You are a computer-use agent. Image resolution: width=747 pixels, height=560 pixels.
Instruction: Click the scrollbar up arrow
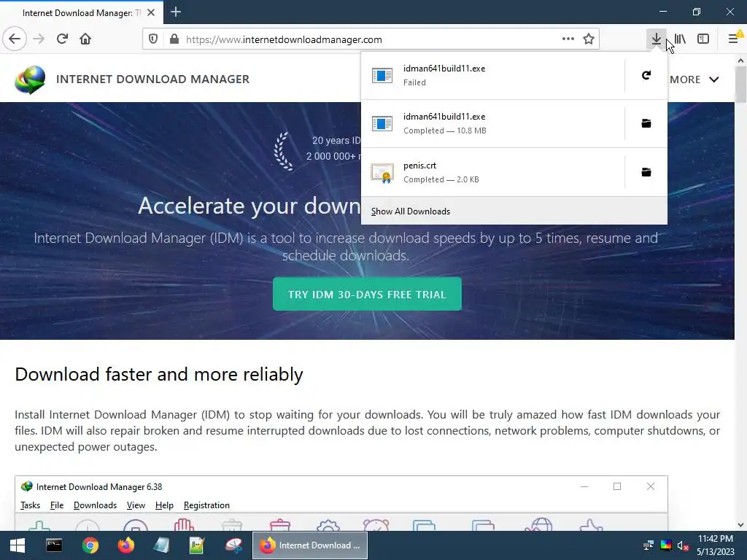[740, 61]
